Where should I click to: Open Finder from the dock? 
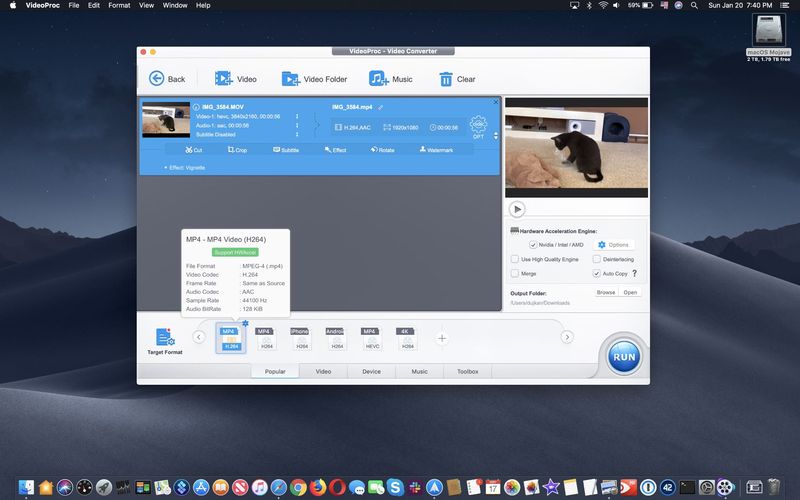pyautogui.click(x=26, y=487)
